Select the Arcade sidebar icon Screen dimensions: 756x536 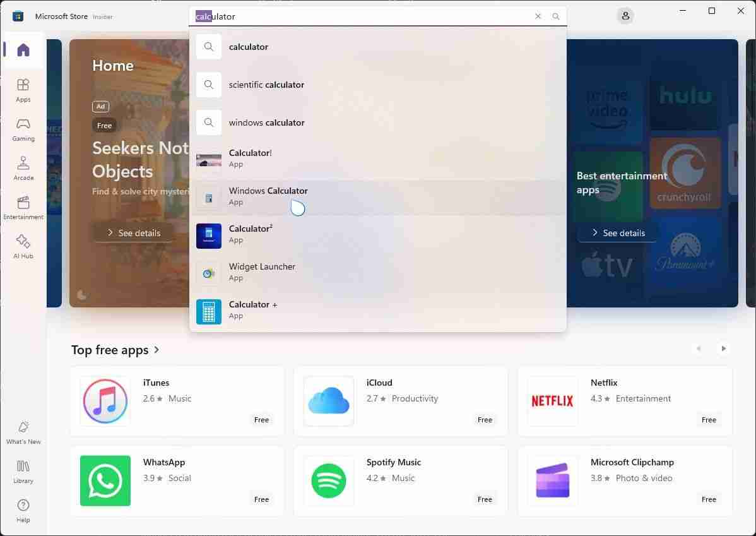click(x=23, y=169)
